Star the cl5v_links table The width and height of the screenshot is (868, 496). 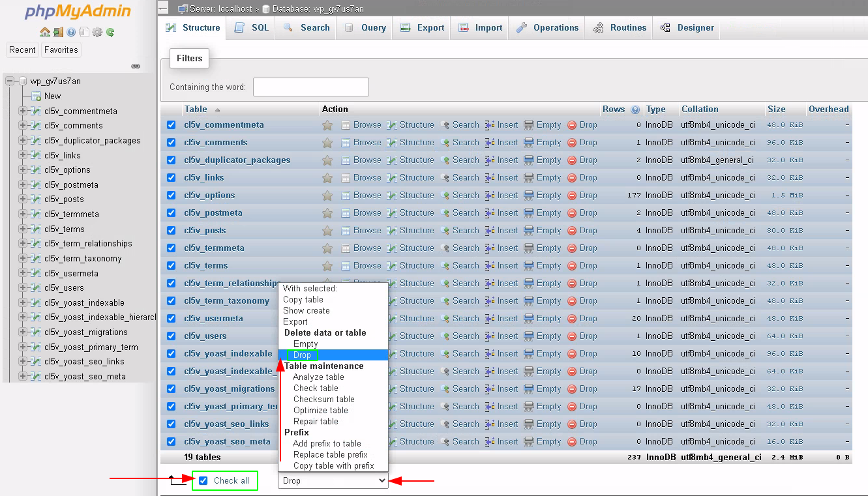click(327, 178)
